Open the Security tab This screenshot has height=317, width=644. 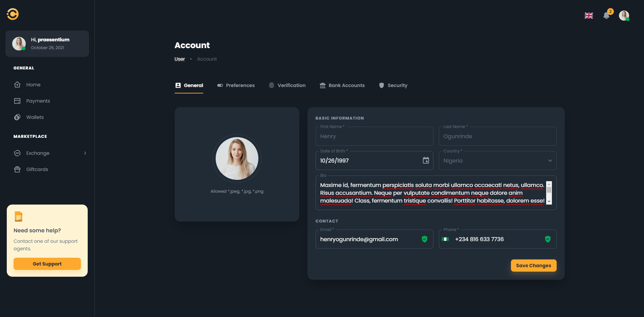tap(393, 85)
